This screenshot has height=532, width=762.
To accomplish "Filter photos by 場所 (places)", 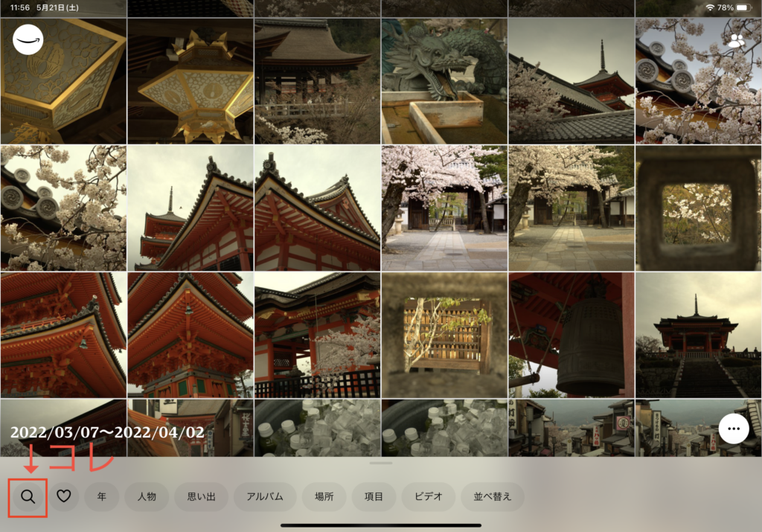I will point(324,496).
